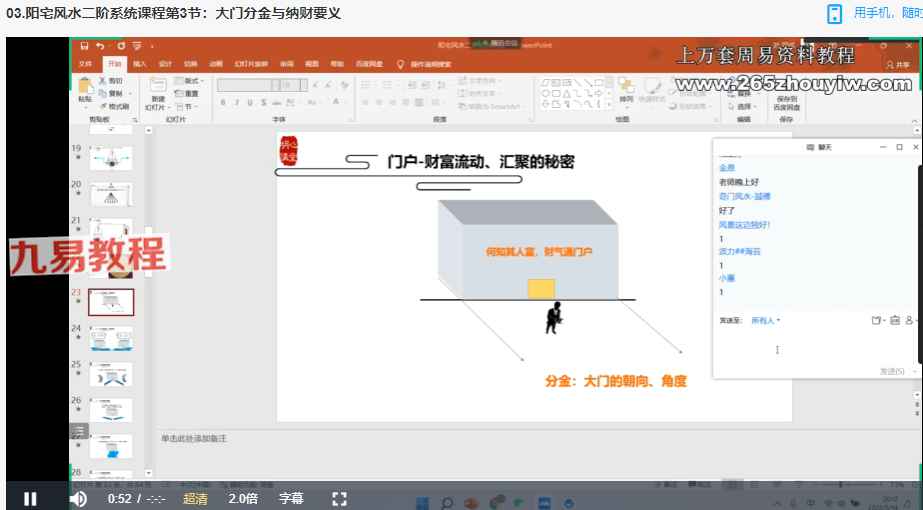Viewport: 923px width, 510px height.
Task: Mute the video volume speaker icon
Action: [x=78, y=498]
